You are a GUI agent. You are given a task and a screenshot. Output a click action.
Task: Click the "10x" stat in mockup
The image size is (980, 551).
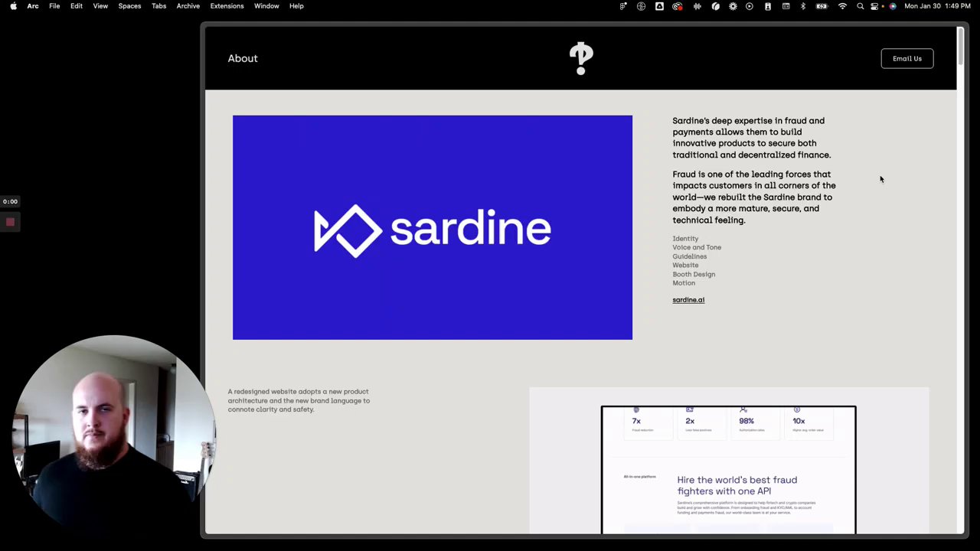click(x=799, y=421)
